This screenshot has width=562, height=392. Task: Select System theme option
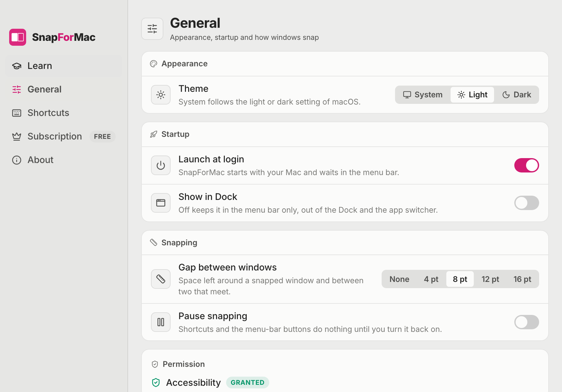pos(423,95)
